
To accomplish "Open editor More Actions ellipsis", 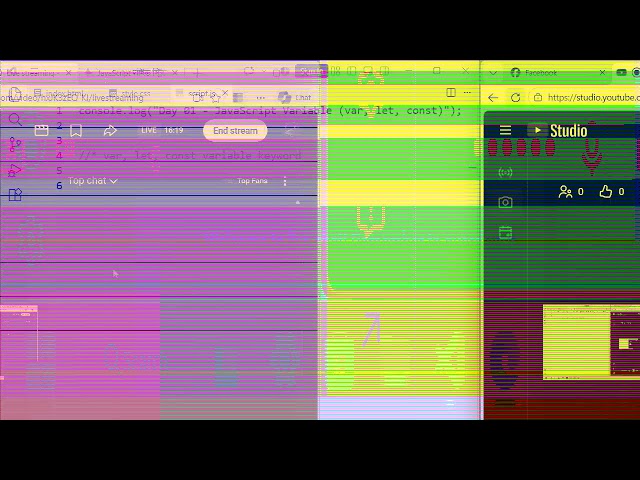I will 467,93.
